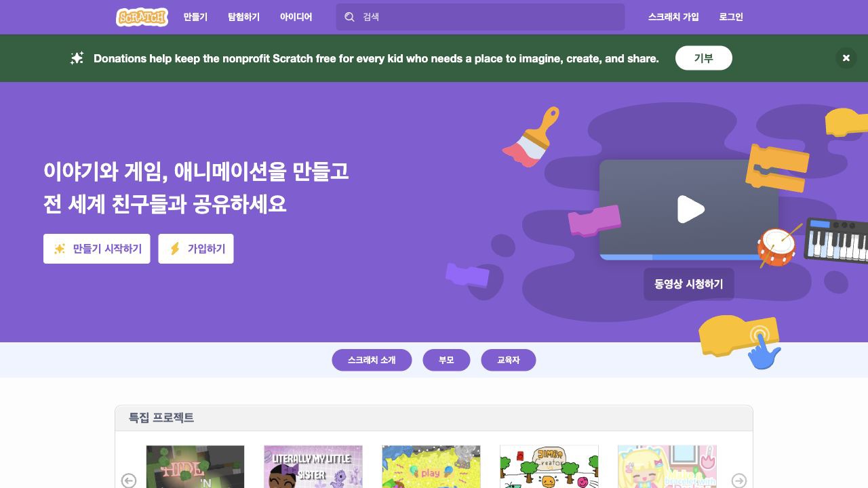Viewport: 868px width, 488px height.
Task: Play the intro video
Action: (690, 209)
